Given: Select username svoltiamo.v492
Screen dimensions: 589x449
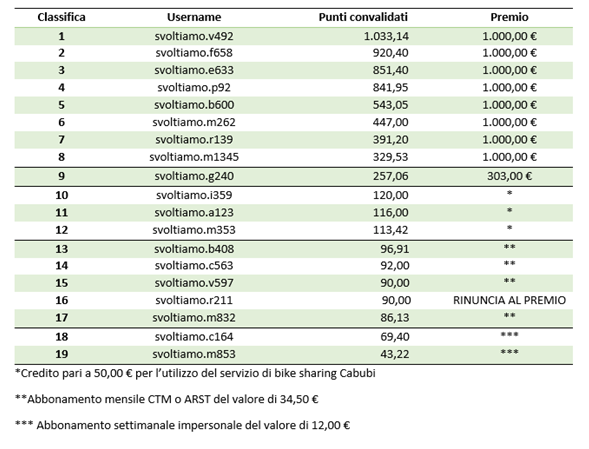Looking at the screenshot, I should (x=194, y=36).
